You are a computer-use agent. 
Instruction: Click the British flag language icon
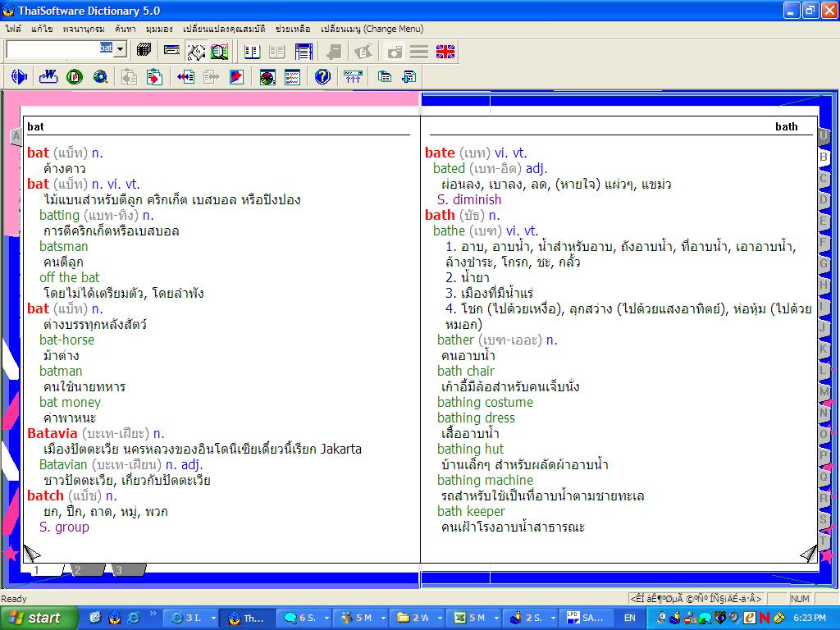(x=445, y=52)
